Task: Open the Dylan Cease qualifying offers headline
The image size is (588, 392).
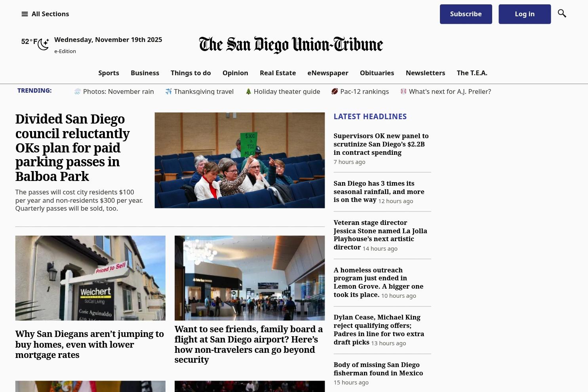Action: [x=379, y=330]
